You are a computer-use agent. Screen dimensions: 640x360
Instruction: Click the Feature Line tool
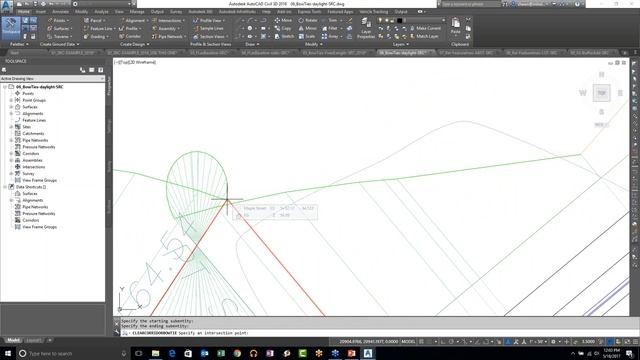tap(100, 28)
